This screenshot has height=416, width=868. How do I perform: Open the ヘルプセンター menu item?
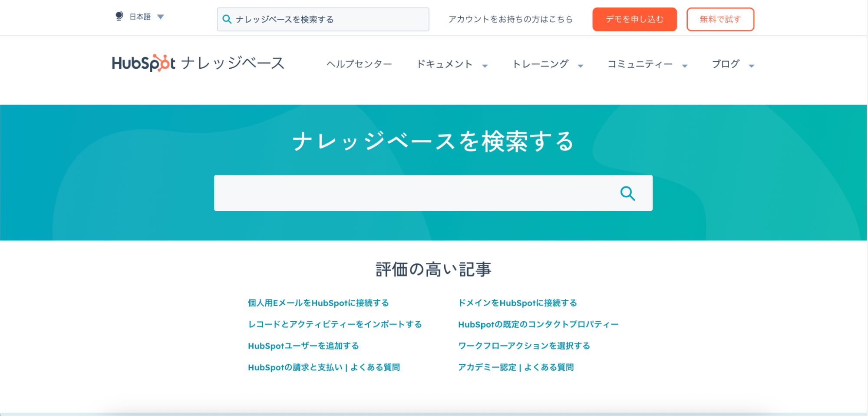coord(359,64)
